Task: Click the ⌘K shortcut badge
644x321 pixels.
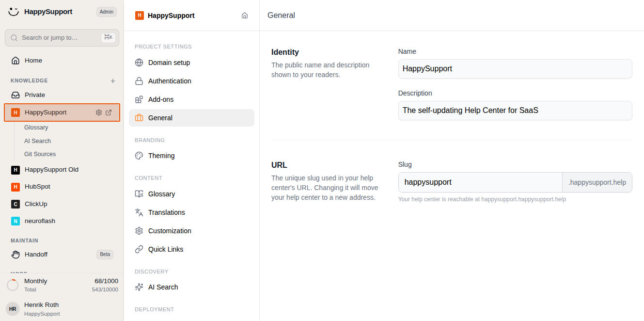Action: (109, 37)
